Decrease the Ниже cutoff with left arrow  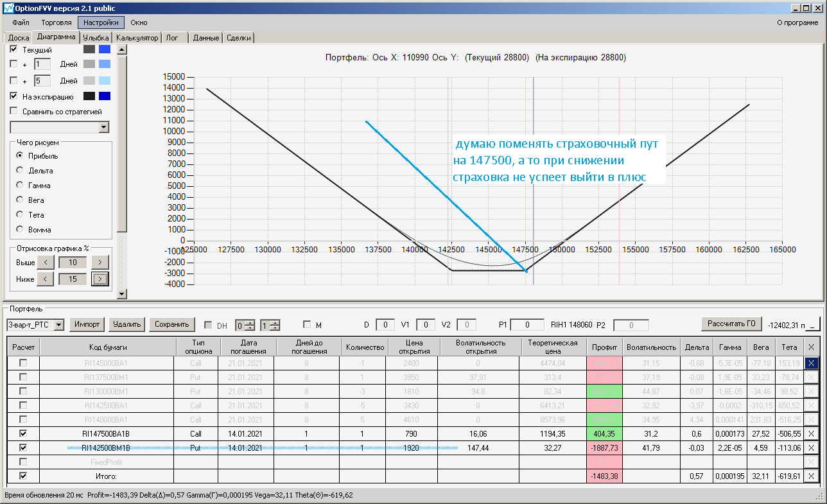click(x=45, y=279)
